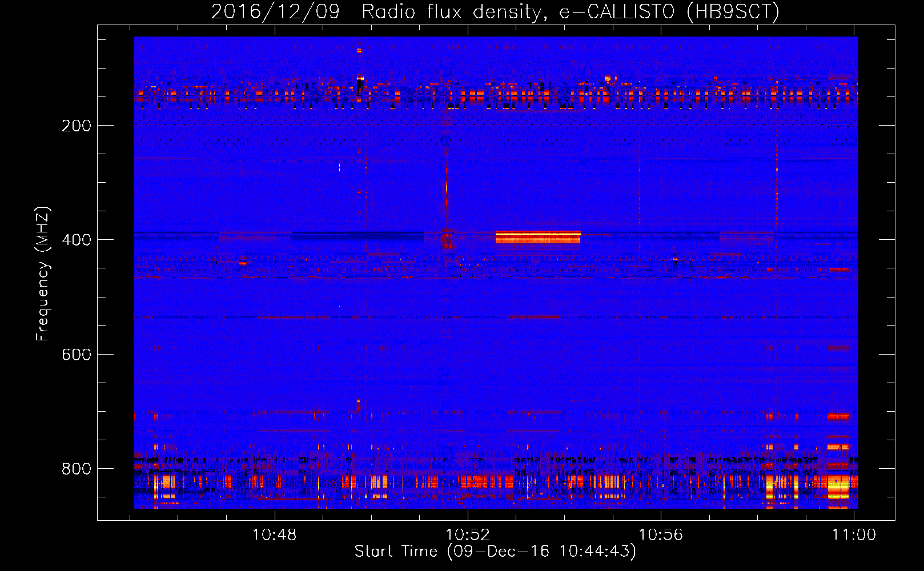The image size is (924, 571).
Task: Click the 10:56 time tick label
Action: 661,535
